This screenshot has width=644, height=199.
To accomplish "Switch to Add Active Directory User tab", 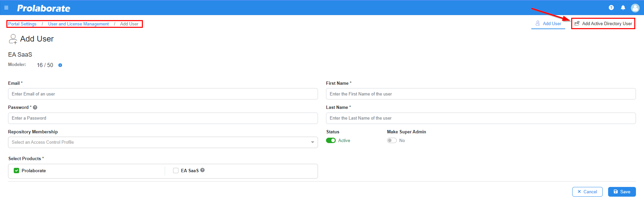I will 603,23.
